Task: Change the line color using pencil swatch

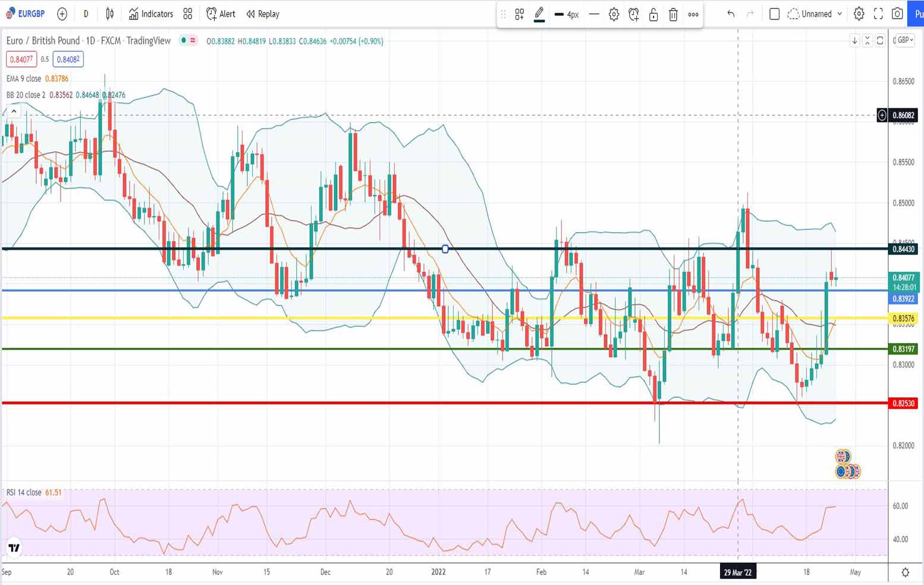Action: click(539, 14)
